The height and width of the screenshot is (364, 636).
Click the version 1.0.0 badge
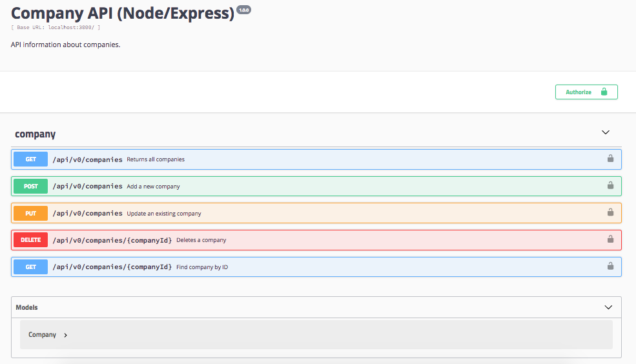244,10
